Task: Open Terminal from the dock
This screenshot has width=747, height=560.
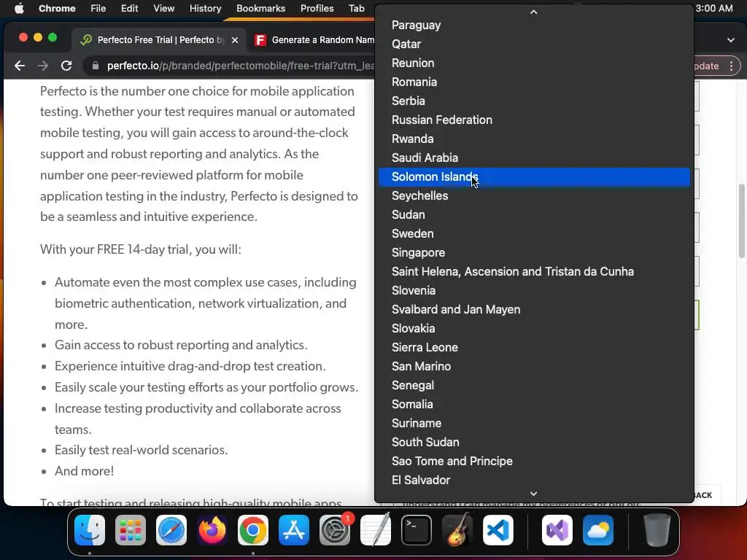Action: click(417, 530)
